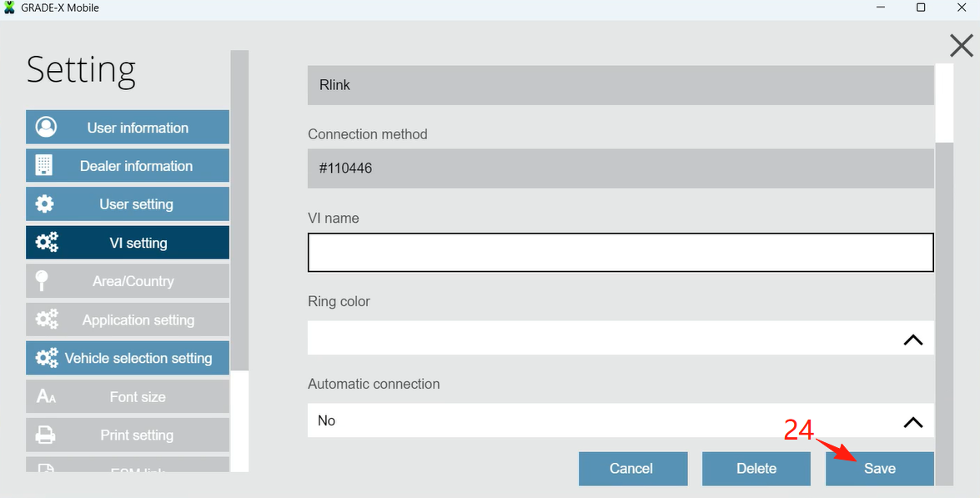Click the Connection method #110446 field

click(x=620, y=169)
